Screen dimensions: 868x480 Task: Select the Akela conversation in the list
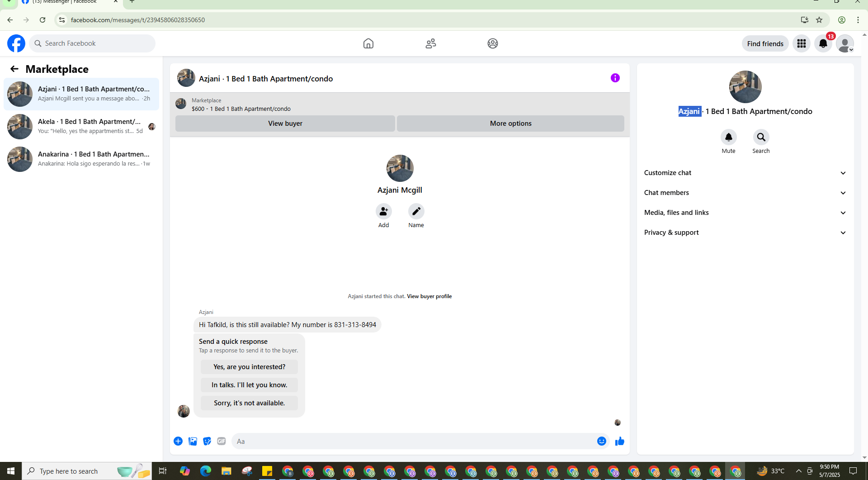81,127
